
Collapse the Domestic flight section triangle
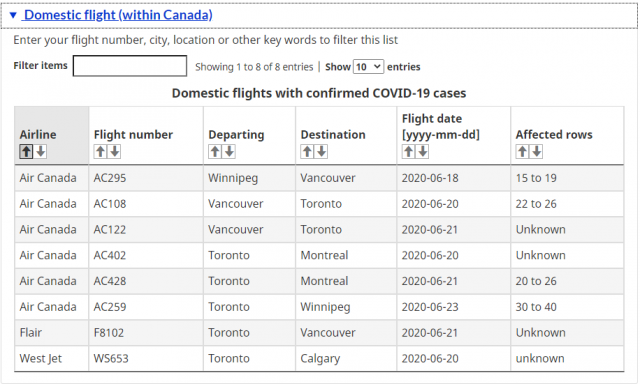point(13,16)
